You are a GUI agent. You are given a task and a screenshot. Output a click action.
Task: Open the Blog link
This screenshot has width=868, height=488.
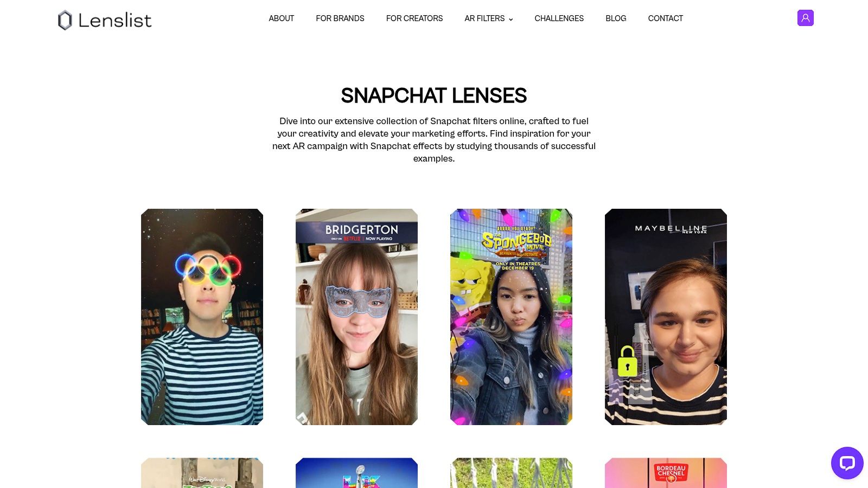[x=616, y=18]
